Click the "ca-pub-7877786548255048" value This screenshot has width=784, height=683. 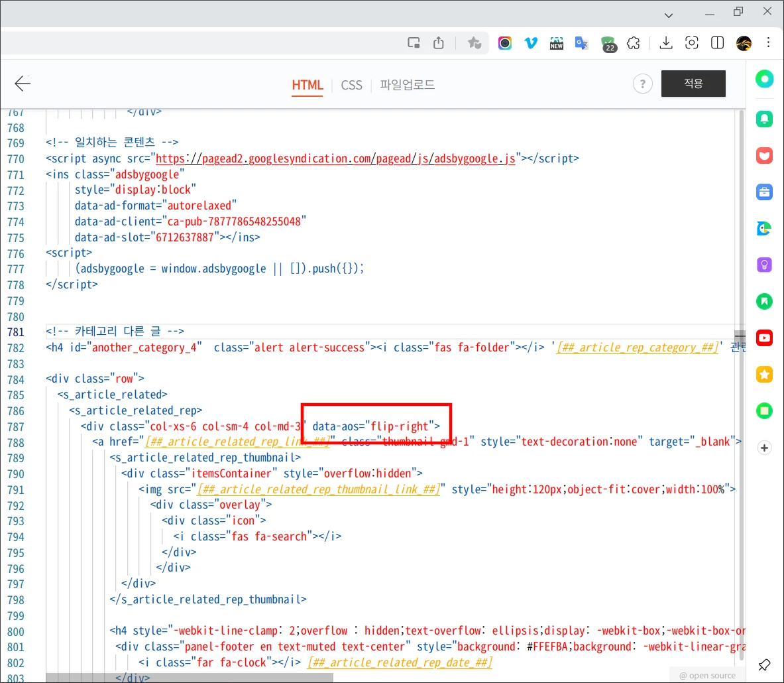pyautogui.click(x=234, y=221)
